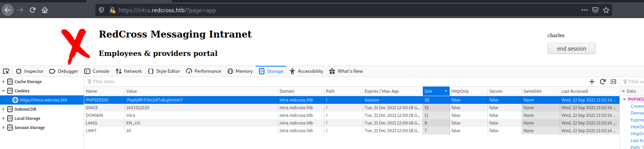Select the PHPSESSID cookie row
This screenshot has height=149, width=644.
(351, 100)
